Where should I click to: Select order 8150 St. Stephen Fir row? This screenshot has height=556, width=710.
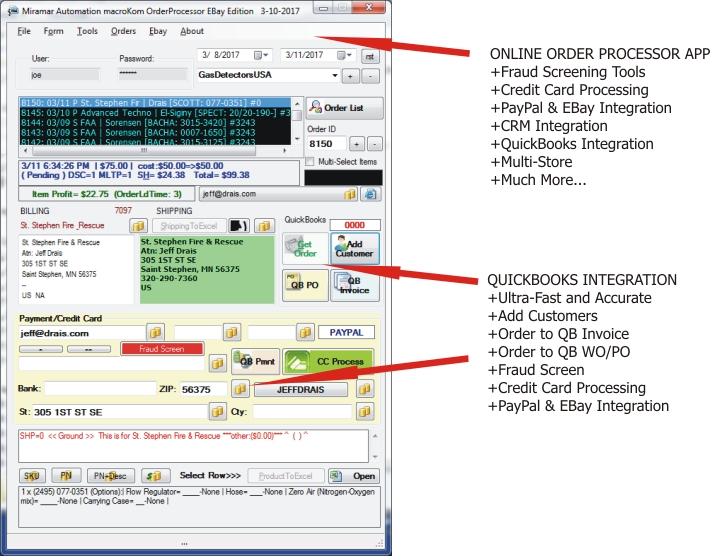[155, 103]
